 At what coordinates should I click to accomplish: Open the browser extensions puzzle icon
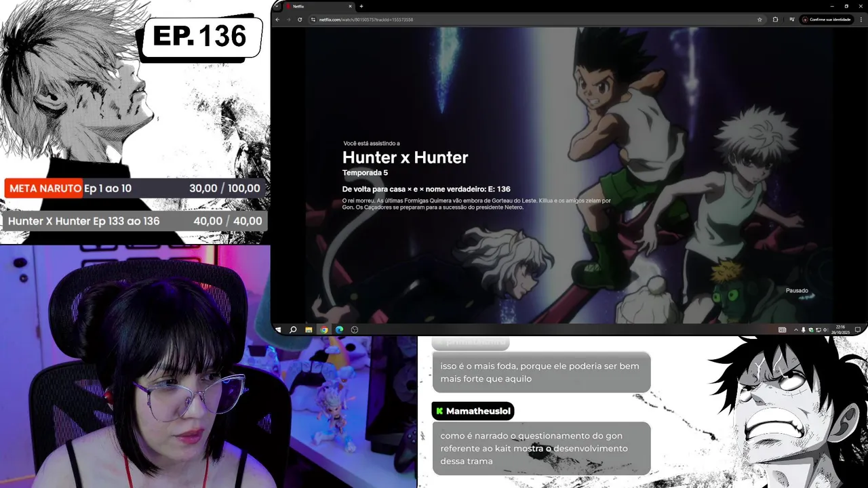[775, 20]
